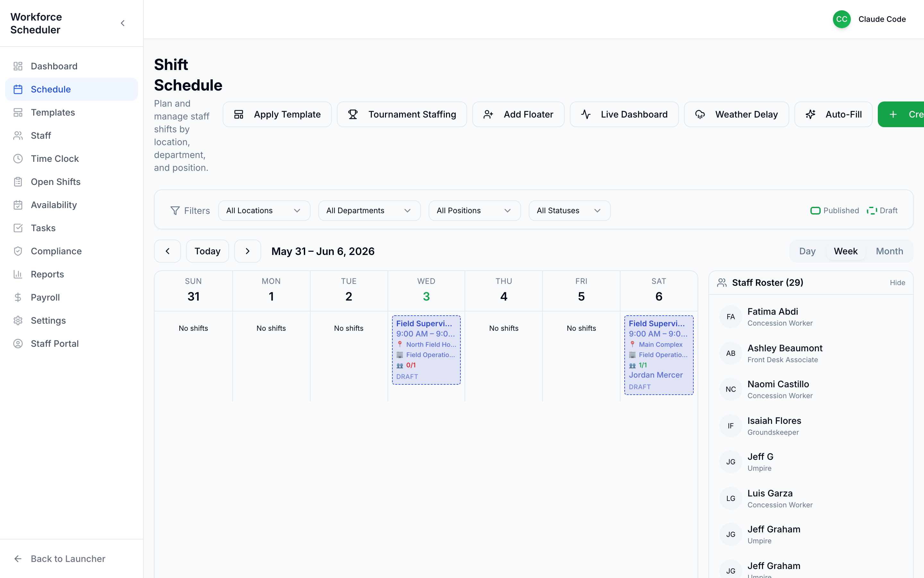
Task: Click the activity pulse icon on Live Dashboard
Action: pos(586,114)
